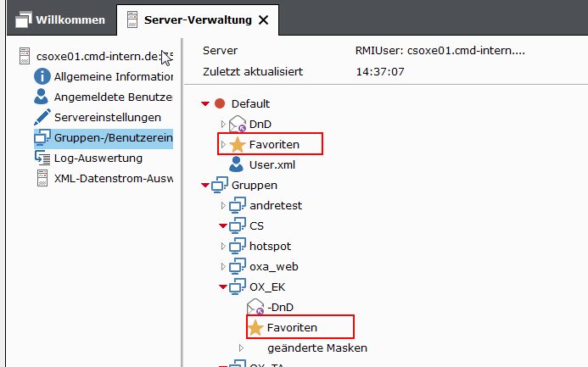Collapse the Default node
The width and height of the screenshot is (588, 367).
coord(205,103)
